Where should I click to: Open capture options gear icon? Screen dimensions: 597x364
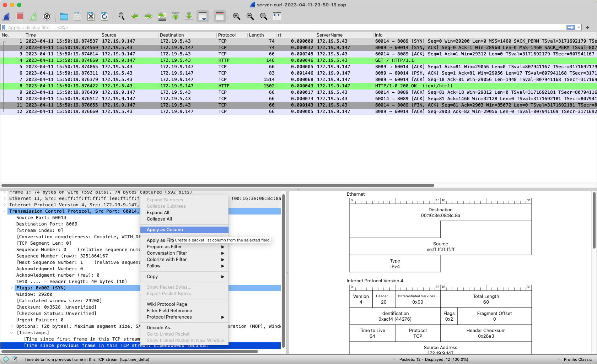tap(47, 16)
